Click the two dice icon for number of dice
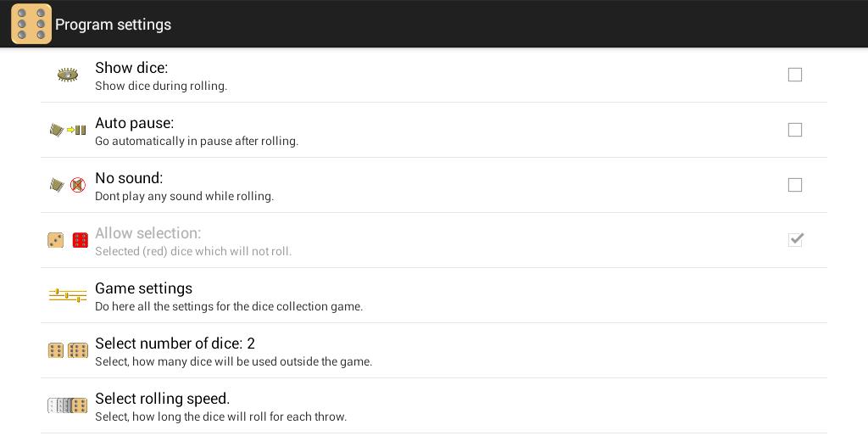The width and height of the screenshot is (868, 447). click(68, 350)
